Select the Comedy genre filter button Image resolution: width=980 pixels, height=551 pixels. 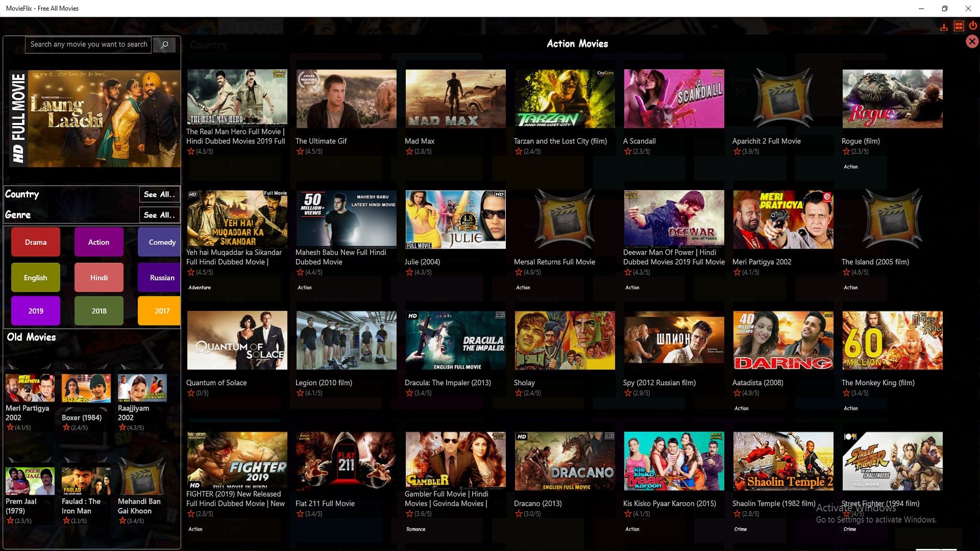click(161, 241)
